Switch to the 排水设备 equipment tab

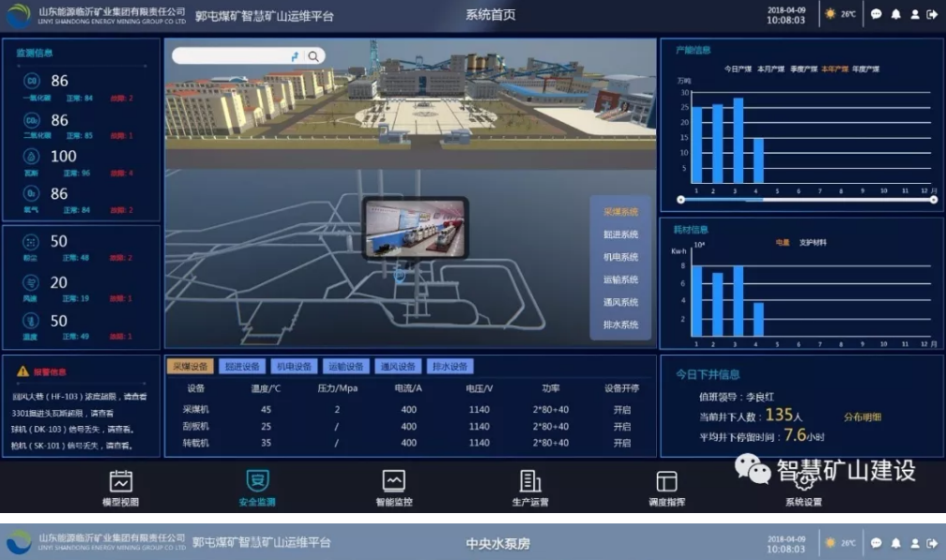click(450, 367)
